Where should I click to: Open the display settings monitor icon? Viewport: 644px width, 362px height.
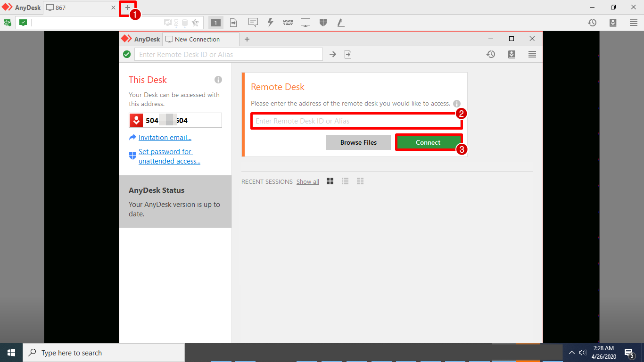pyautogui.click(x=305, y=23)
